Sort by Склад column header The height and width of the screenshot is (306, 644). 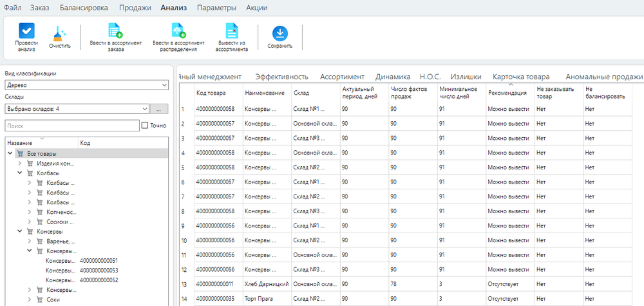(x=316, y=93)
